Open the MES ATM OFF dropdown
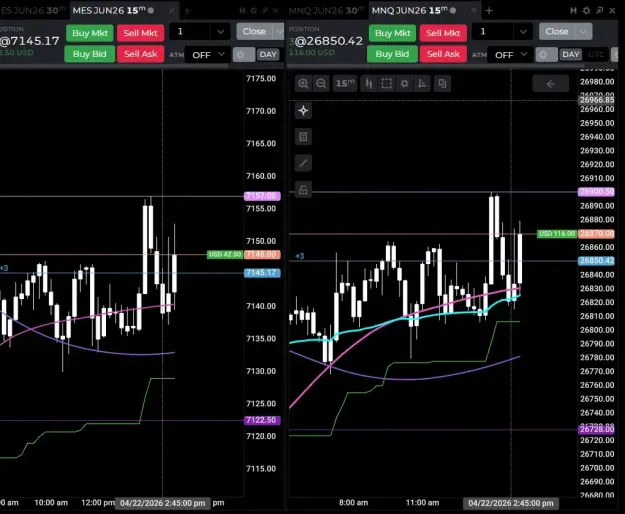625x514 pixels. click(x=208, y=55)
